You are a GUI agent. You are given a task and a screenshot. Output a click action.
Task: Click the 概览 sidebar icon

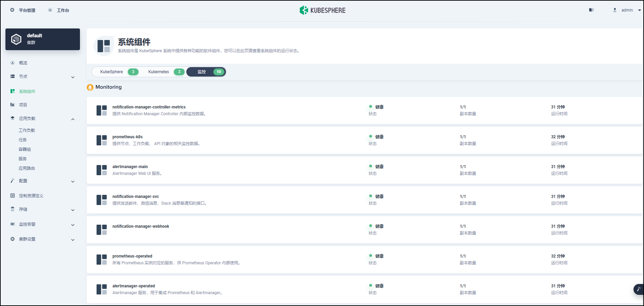point(13,63)
